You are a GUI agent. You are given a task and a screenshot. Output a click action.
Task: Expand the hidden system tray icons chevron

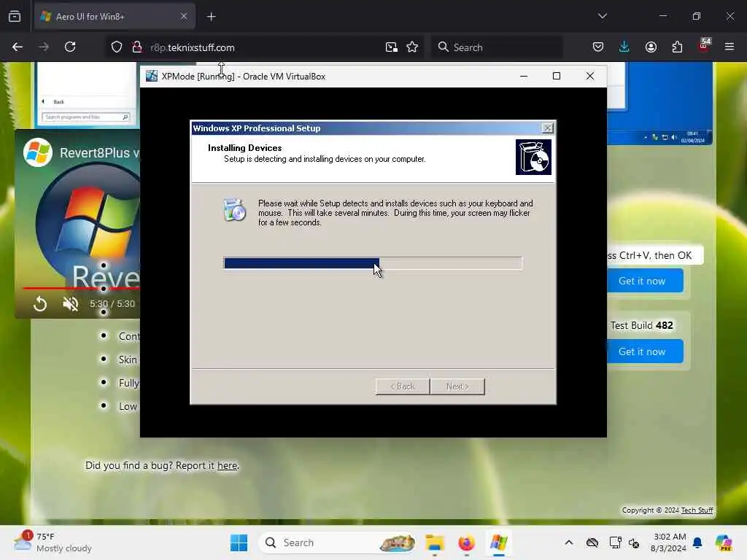(x=569, y=542)
